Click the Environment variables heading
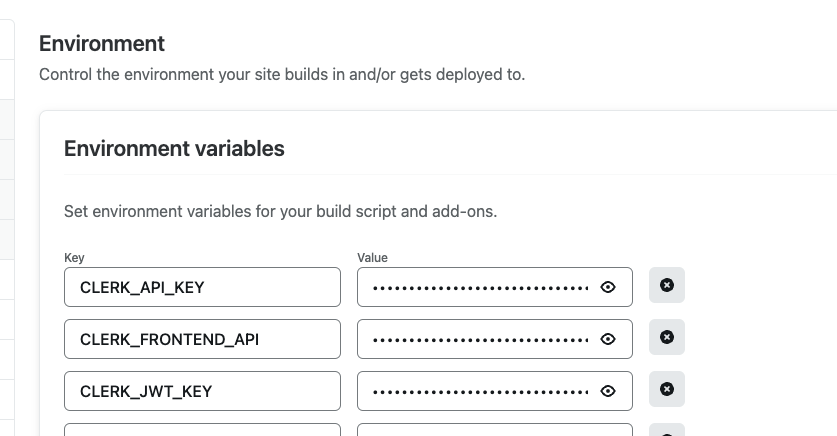This screenshot has height=436, width=837. 174,148
